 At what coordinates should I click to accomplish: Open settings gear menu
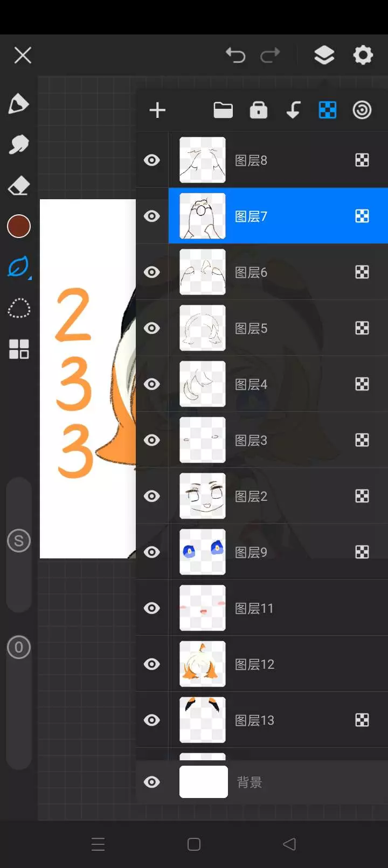tap(363, 55)
